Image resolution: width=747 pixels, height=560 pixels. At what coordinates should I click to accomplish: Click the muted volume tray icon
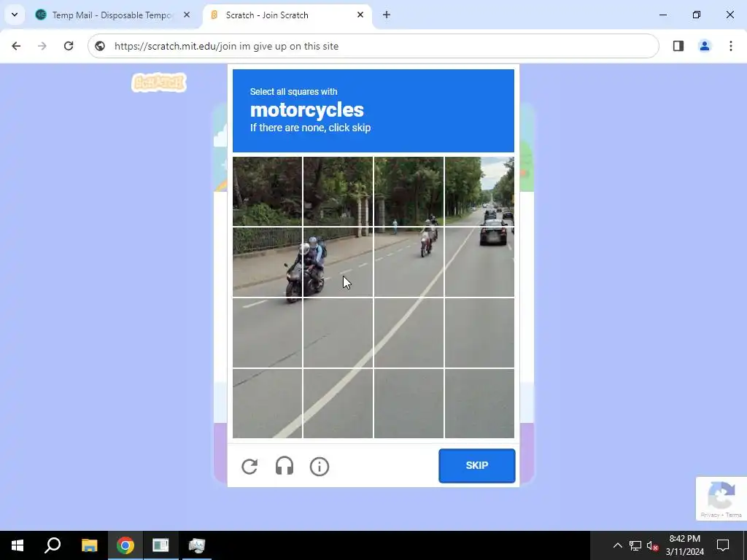[652, 545]
